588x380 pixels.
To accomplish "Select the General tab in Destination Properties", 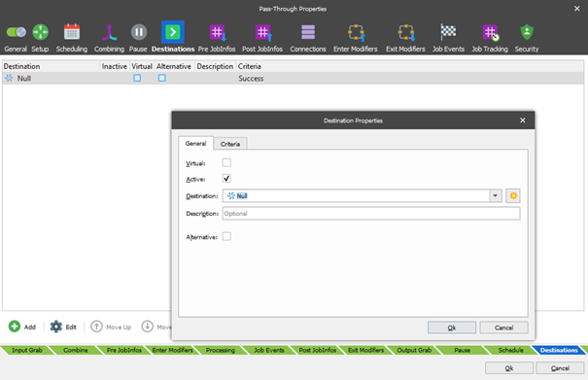I will (195, 143).
